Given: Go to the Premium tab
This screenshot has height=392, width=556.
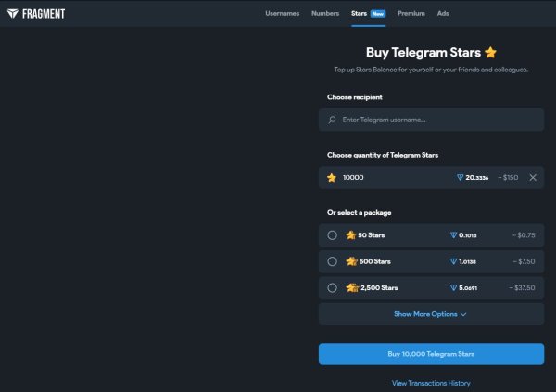Looking at the screenshot, I should 411,14.
